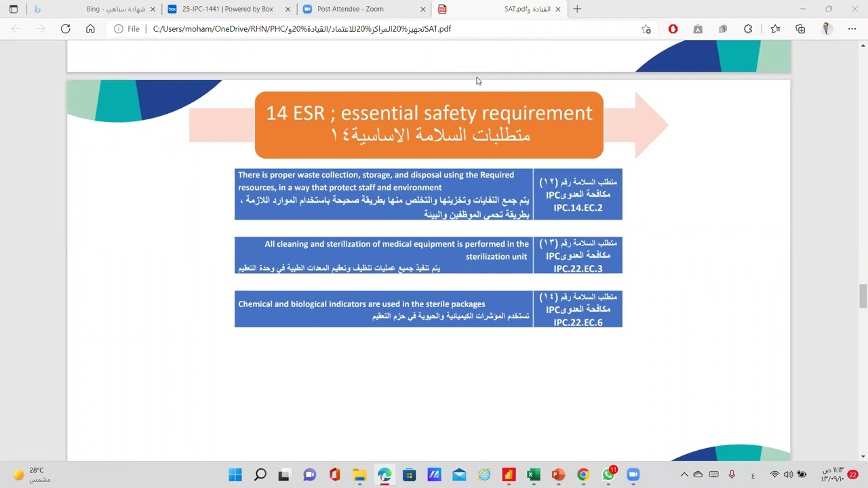Open the Mail app from the taskbar
Viewport: 868px width, 488px height.
(459, 474)
